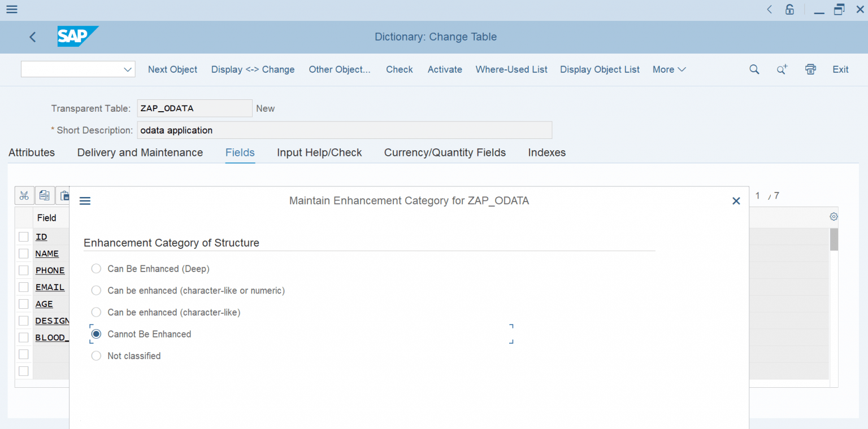Print via the printer icon
The height and width of the screenshot is (429, 868).
[x=810, y=69]
